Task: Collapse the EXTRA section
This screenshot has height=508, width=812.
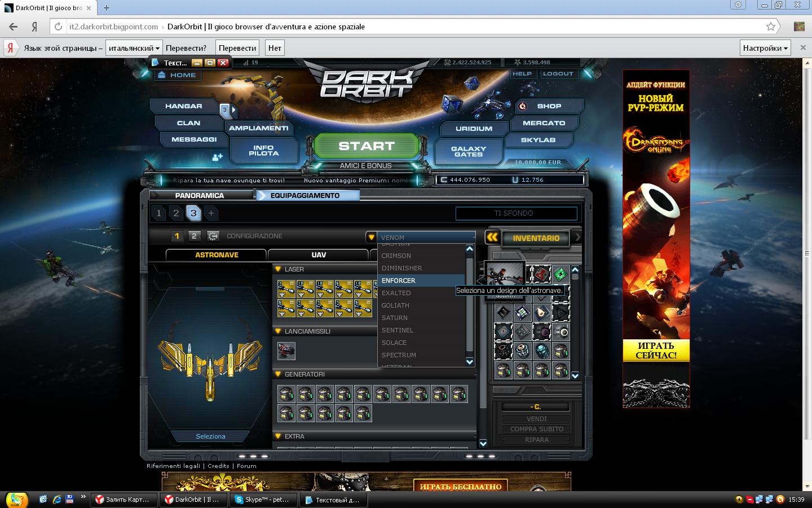Action: pyautogui.click(x=278, y=436)
